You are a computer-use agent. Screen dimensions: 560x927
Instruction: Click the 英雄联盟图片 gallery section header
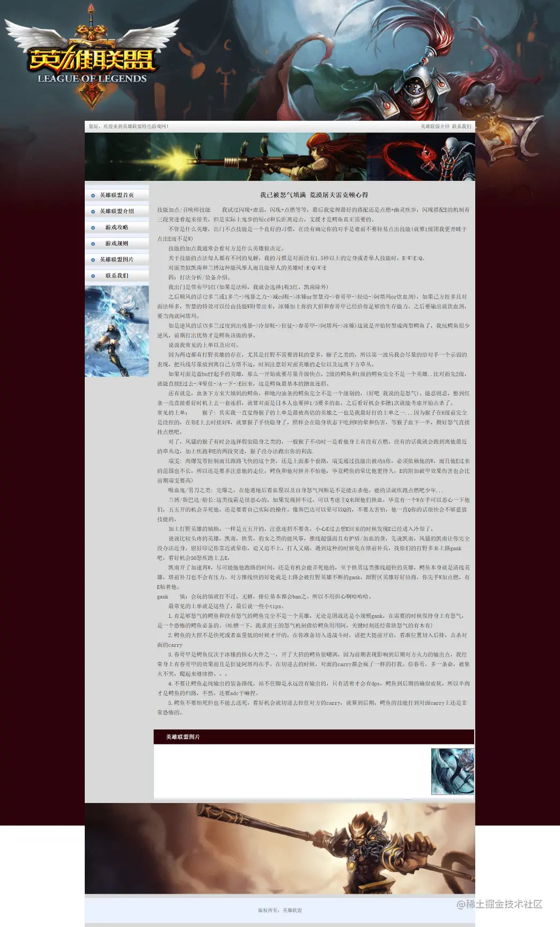pyautogui.click(x=314, y=736)
